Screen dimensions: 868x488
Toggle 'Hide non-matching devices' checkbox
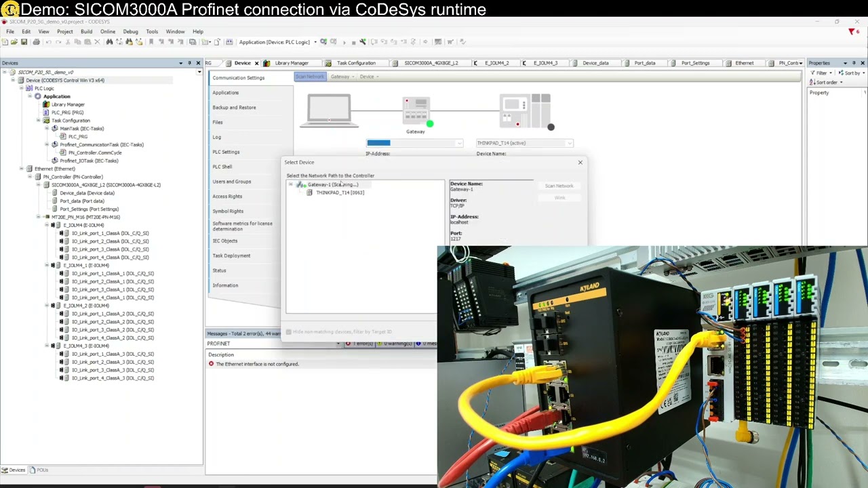tap(289, 332)
